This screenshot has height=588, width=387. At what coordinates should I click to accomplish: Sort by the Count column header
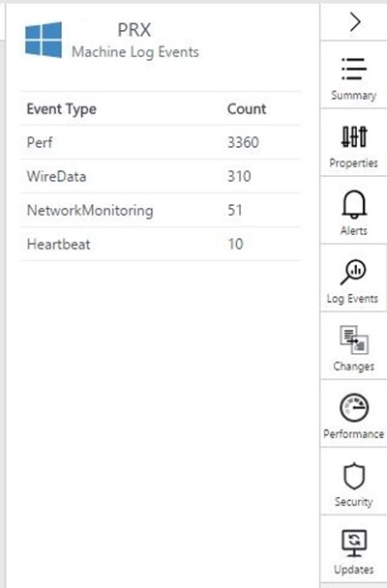click(247, 109)
